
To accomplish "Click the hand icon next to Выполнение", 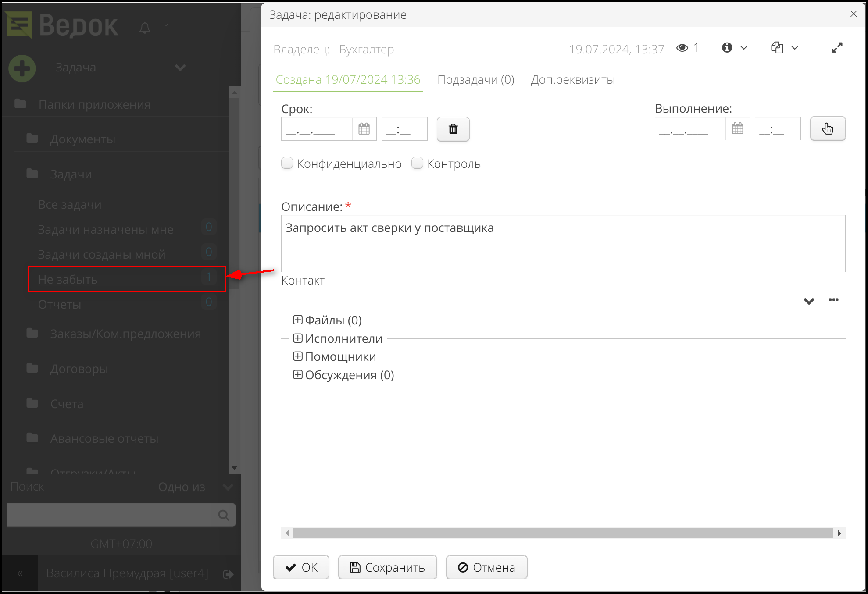I will pos(827,128).
